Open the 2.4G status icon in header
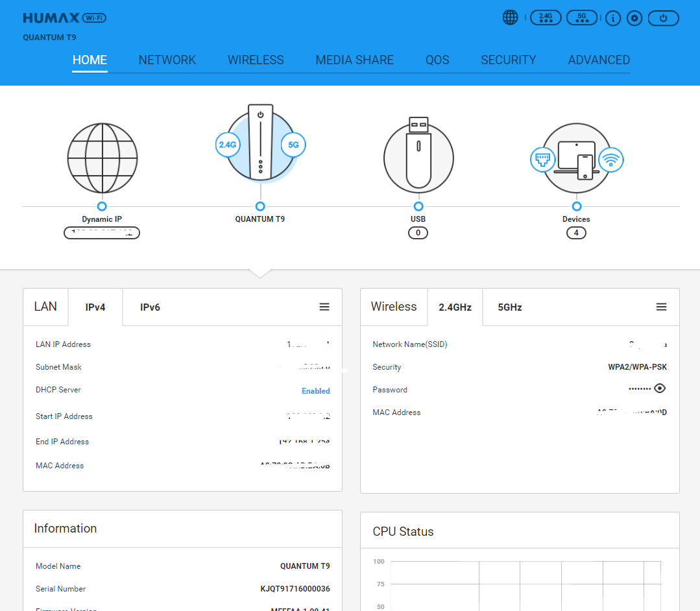700x611 pixels. (x=546, y=18)
